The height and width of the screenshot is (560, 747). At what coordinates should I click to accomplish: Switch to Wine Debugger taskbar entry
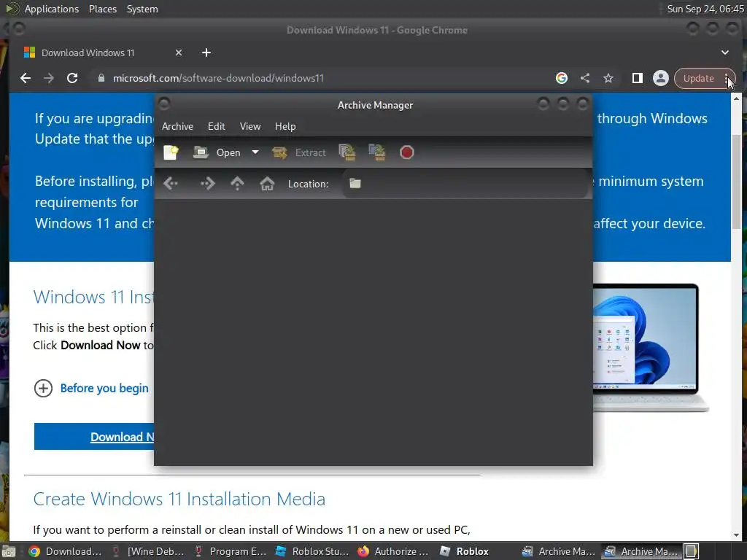147,551
